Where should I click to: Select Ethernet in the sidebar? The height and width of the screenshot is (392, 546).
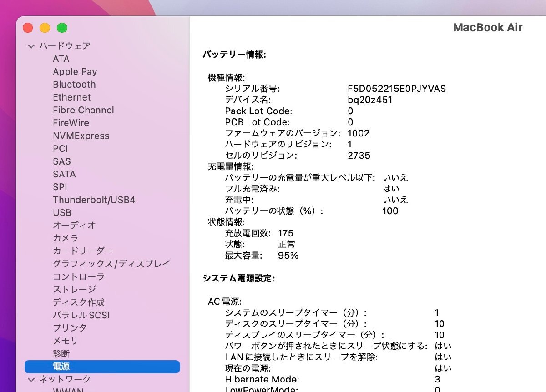click(71, 97)
